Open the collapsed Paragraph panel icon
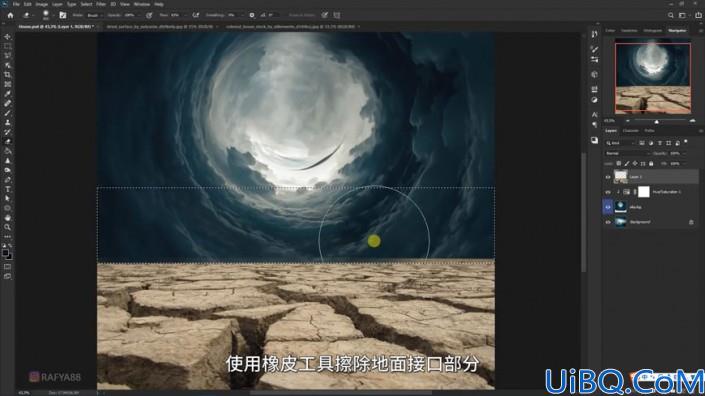Viewport: 705px width, 396px height. click(x=594, y=125)
